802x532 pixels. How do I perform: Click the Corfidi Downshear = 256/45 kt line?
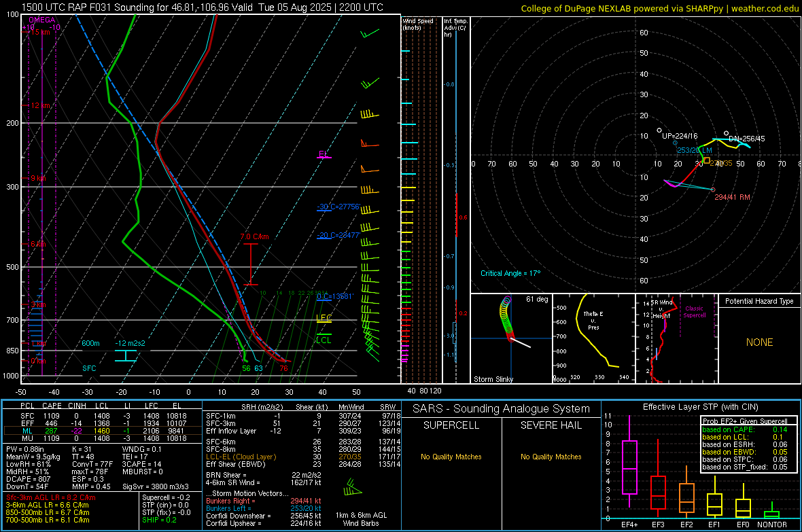pyautogui.click(x=264, y=516)
